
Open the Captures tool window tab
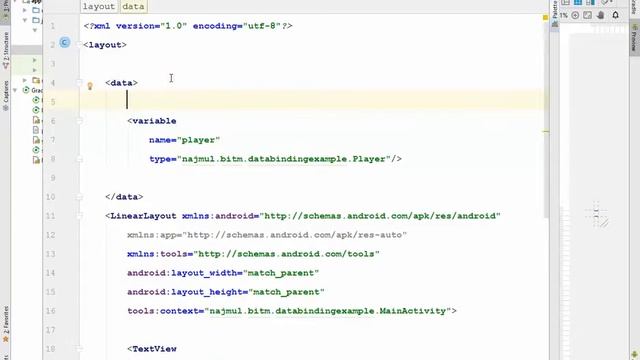(x=6, y=96)
